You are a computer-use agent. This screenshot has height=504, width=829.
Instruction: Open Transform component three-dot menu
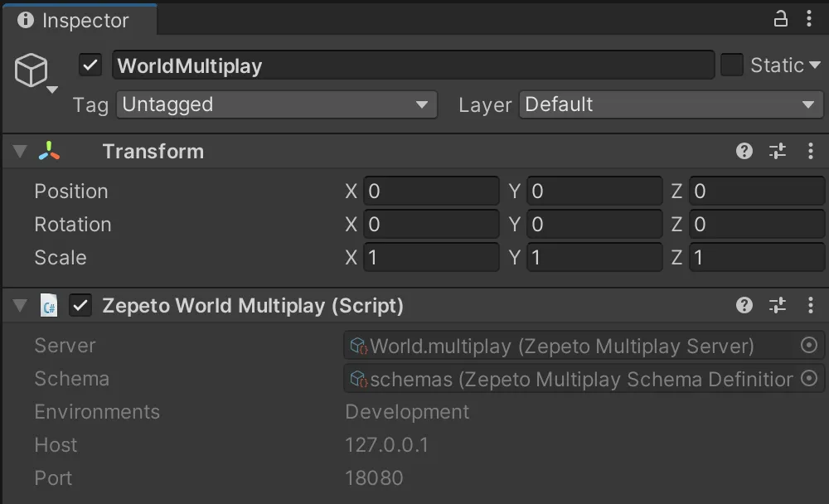point(811,151)
